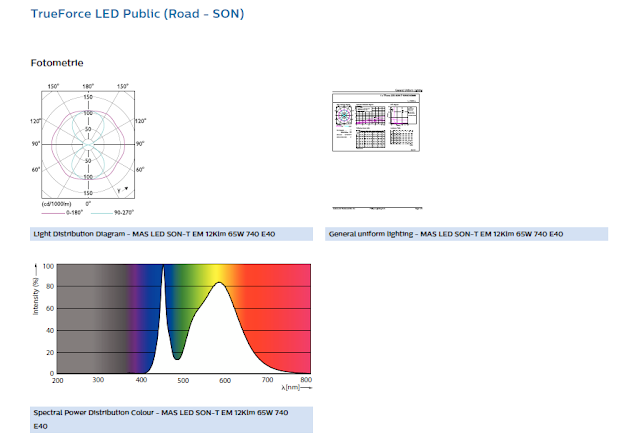Click the 800 wavelength tick label
This screenshot has width=639, height=438.
(x=306, y=380)
